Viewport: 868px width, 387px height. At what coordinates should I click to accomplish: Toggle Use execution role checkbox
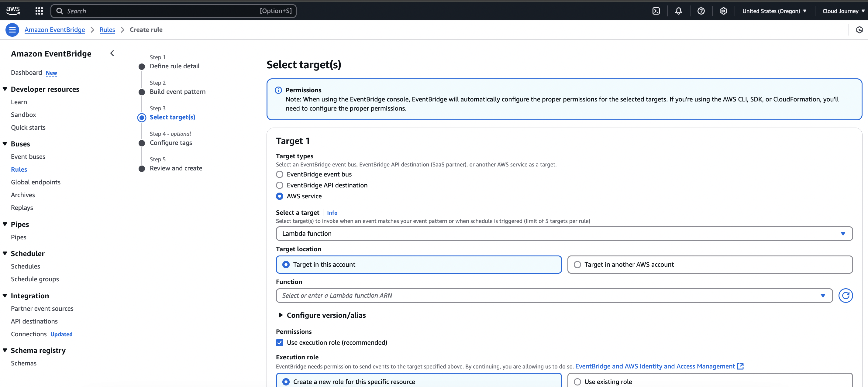(279, 343)
